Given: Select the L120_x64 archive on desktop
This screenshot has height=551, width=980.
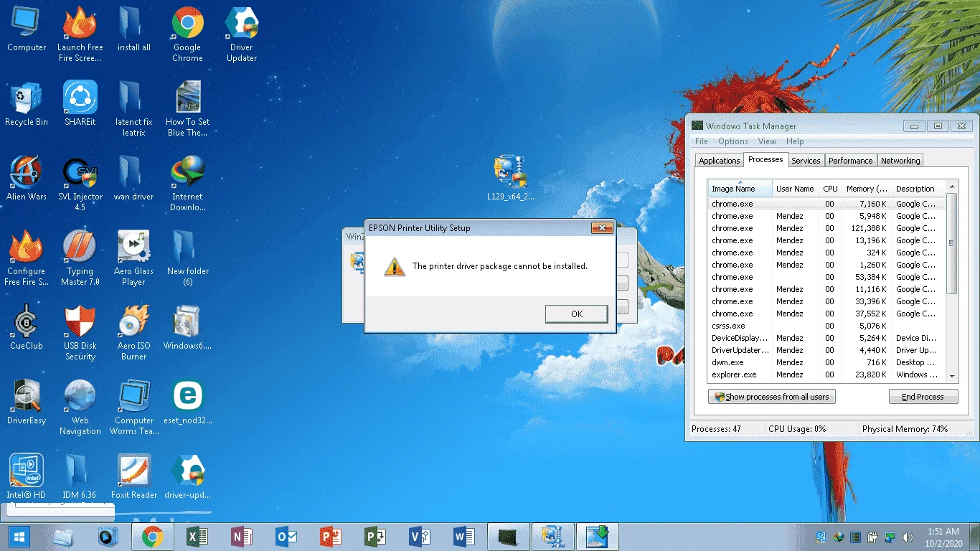Looking at the screenshot, I should click(511, 178).
